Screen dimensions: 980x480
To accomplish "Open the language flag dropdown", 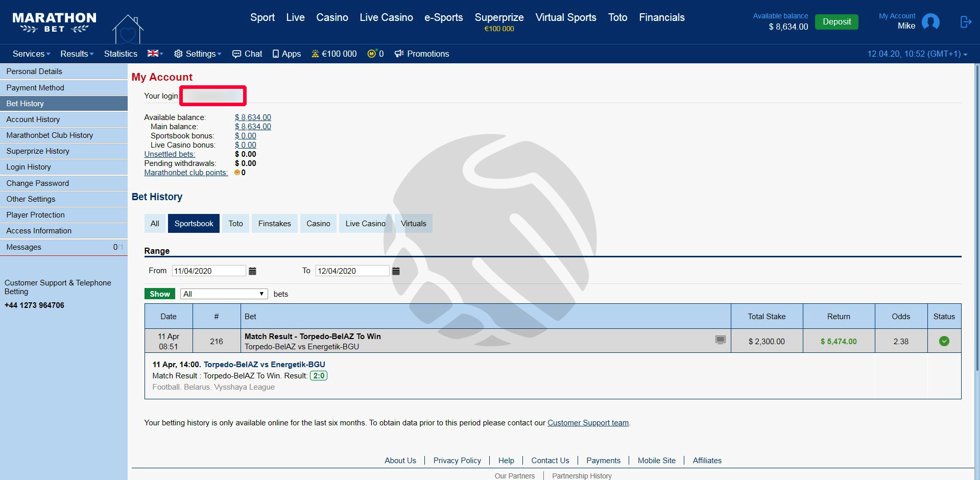I will click(155, 53).
